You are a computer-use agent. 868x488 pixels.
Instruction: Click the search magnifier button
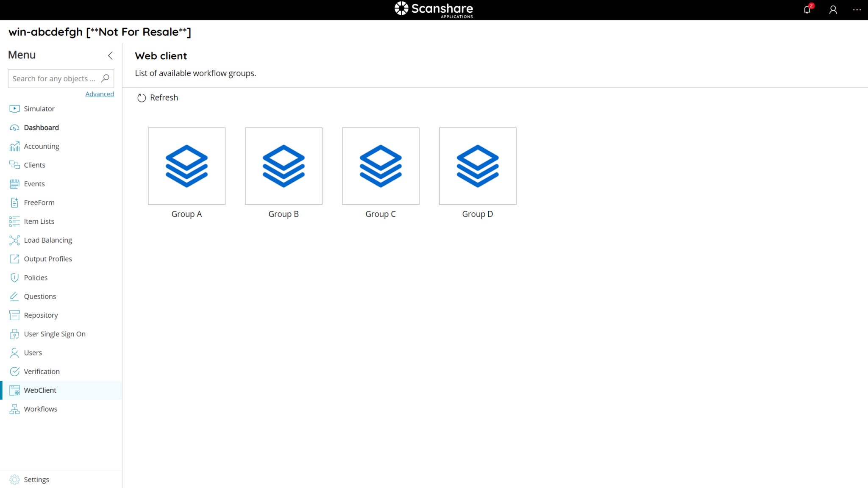coord(105,78)
